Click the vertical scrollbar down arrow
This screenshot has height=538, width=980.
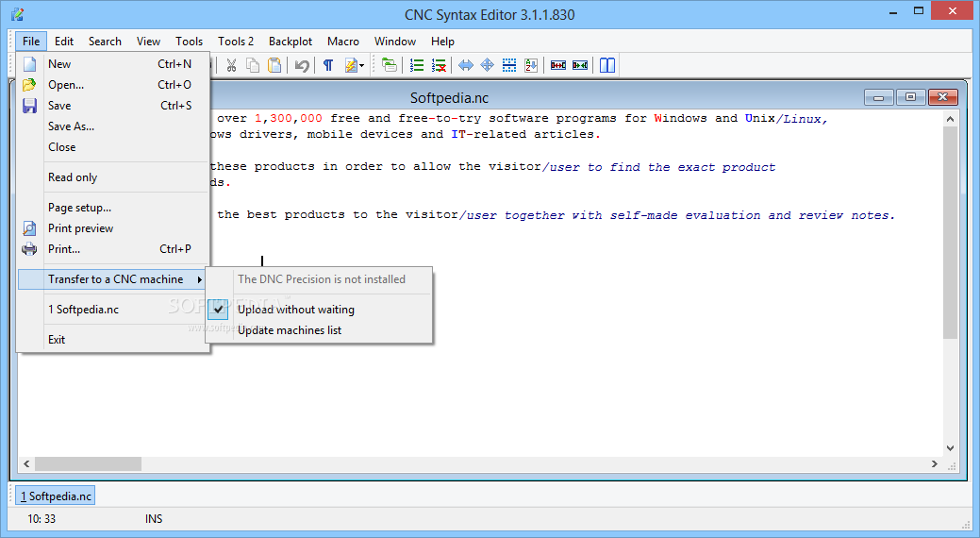[x=950, y=448]
